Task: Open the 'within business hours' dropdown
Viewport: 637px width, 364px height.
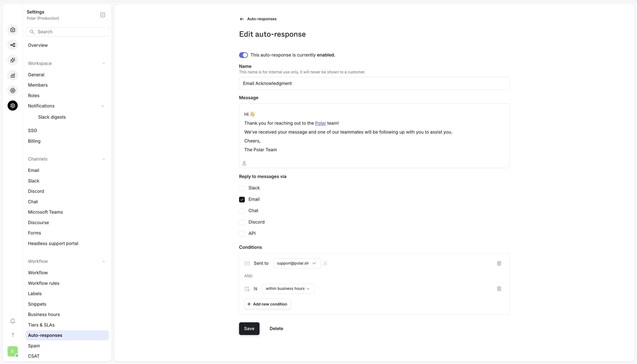Action: [288, 289]
